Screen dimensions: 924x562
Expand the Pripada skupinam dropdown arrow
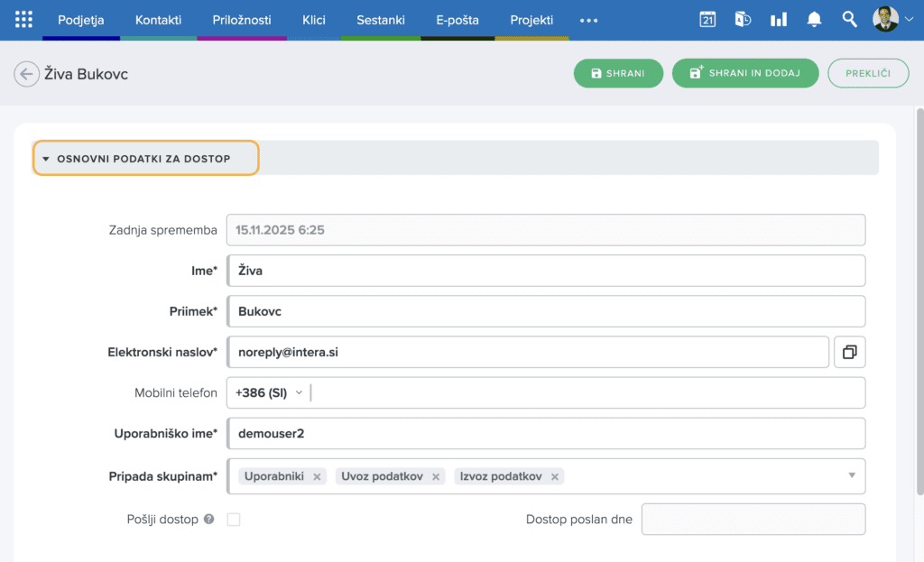pyautogui.click(x=852, y=475)
